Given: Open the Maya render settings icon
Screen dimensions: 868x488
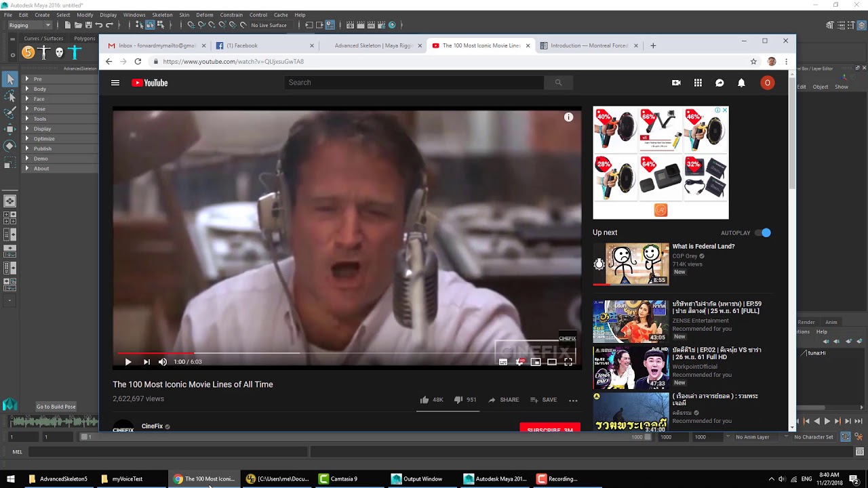Looking at the screenshot, I should pyautogui.click(x=381, y=25).
